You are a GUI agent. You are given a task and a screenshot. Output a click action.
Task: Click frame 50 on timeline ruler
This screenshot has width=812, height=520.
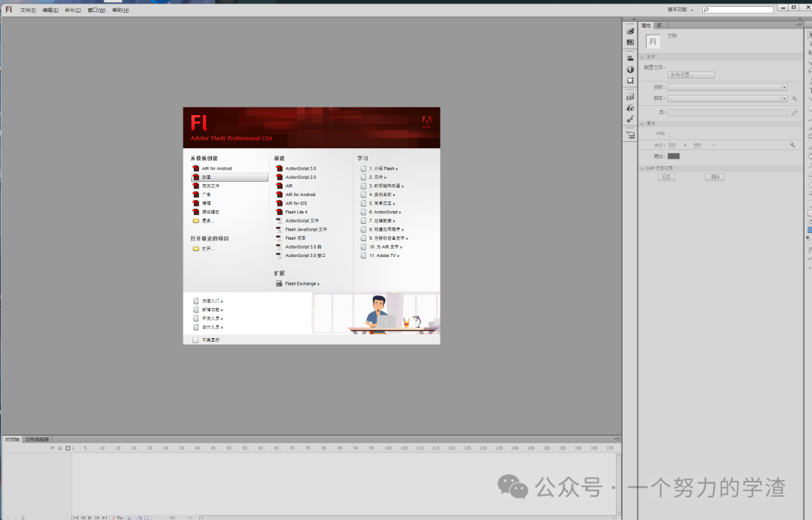coord(229,448)
